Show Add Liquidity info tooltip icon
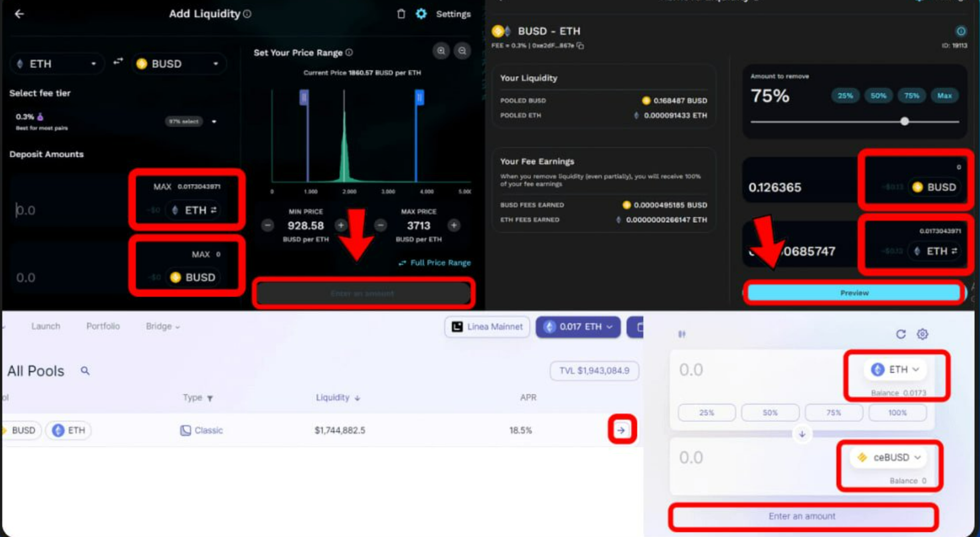The height and width of the screenshot is (537, 980). 247,14
